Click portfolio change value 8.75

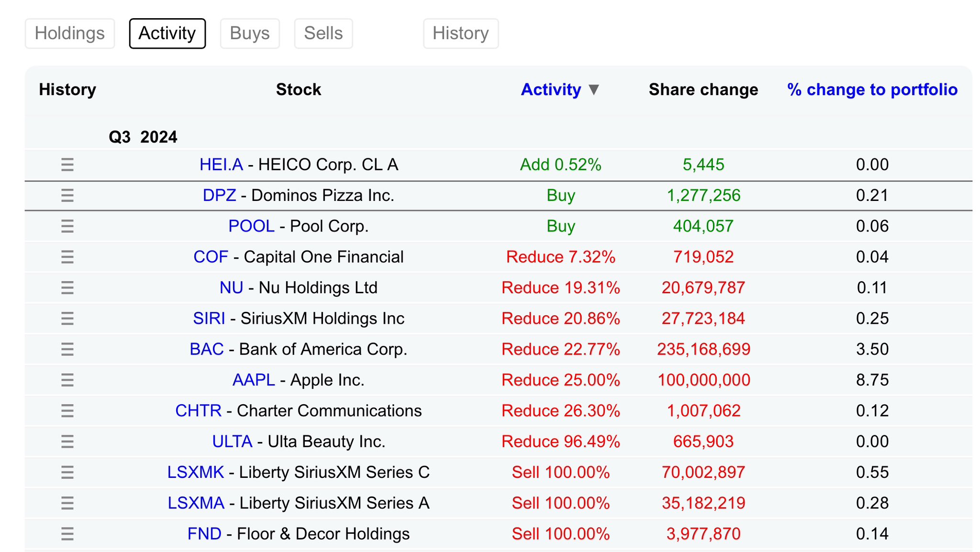click(x=872, y=380)
